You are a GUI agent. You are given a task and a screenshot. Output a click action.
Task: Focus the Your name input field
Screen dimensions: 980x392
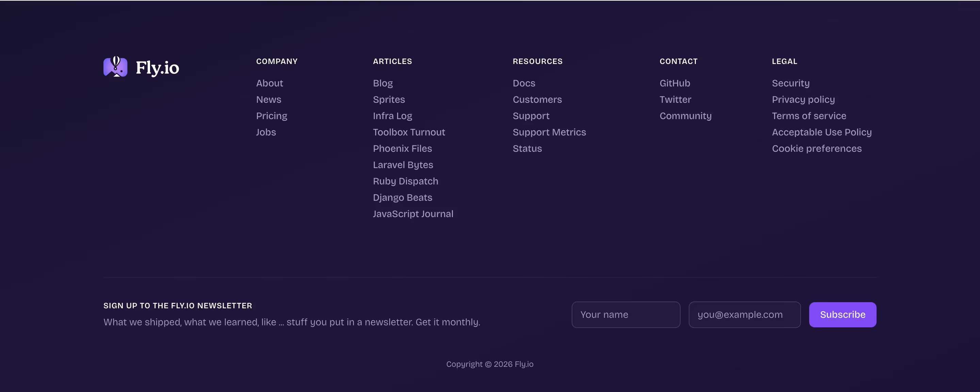click(x=626, y=315)
